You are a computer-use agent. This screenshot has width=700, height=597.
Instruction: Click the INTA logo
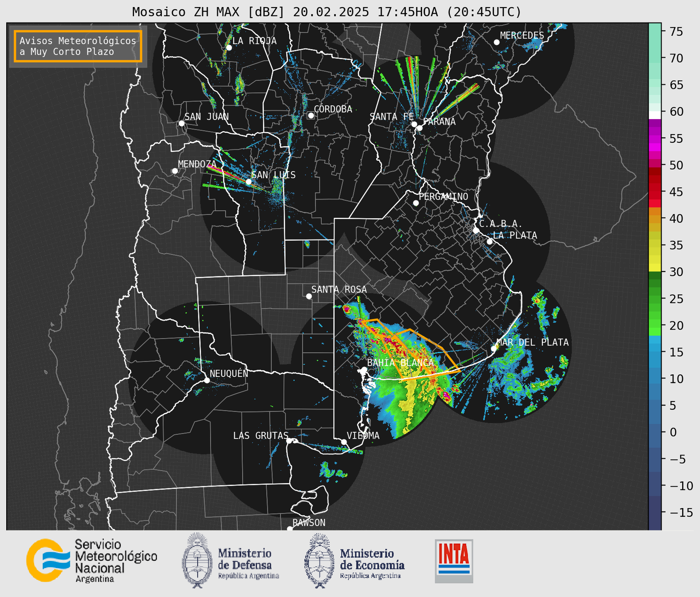tap(454, 561)
